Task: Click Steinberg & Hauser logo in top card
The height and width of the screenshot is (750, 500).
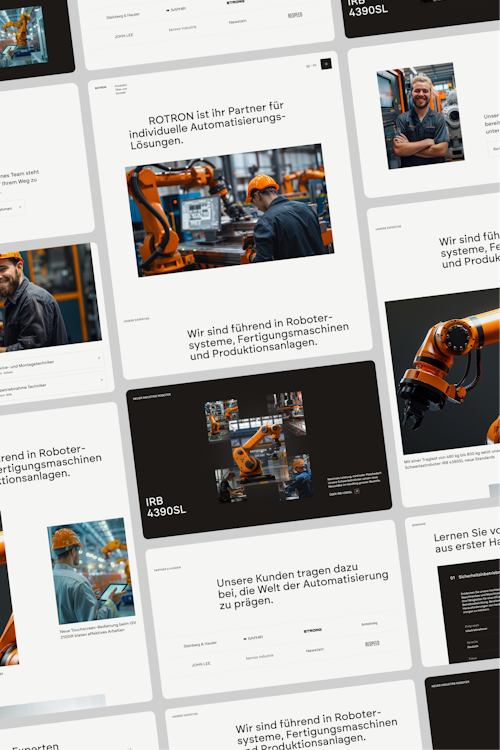Action: coord(123,16)
